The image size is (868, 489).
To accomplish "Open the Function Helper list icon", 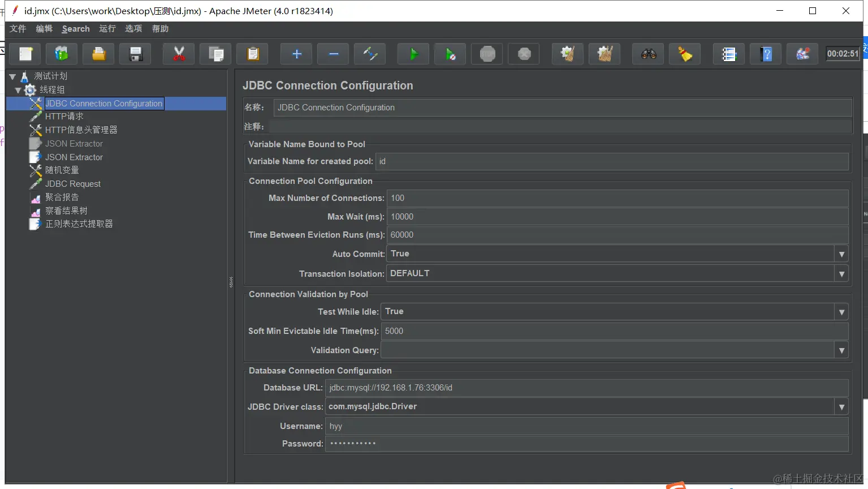I will pyautogui.click(x=728, y=54).
